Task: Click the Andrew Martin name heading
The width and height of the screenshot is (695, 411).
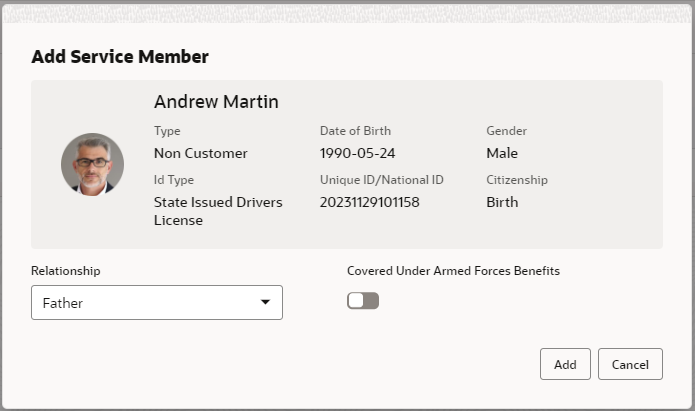Action: pos(216,102)
